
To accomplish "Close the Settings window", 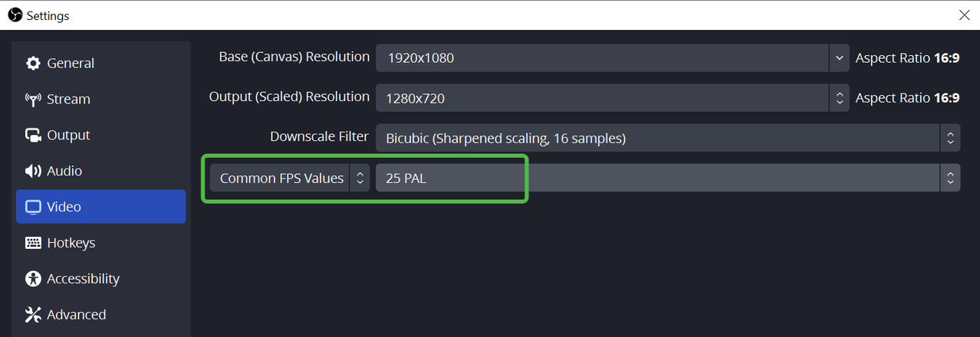I will pyautogui.click(x=964, y=15).
